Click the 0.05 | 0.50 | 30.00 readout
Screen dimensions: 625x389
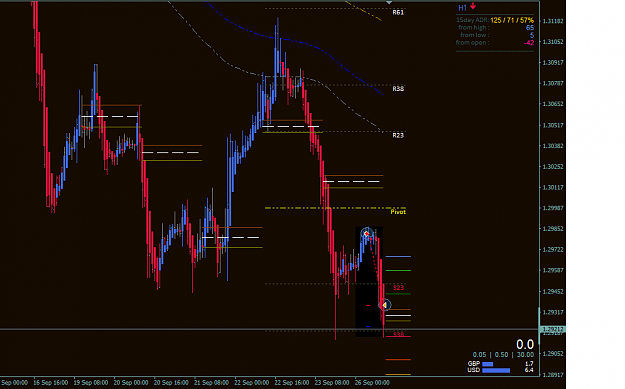[x=503, y=355]
